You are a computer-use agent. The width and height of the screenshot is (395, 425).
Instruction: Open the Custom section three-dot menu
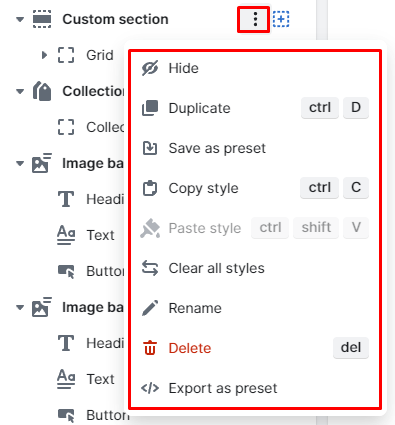(255, 20)
